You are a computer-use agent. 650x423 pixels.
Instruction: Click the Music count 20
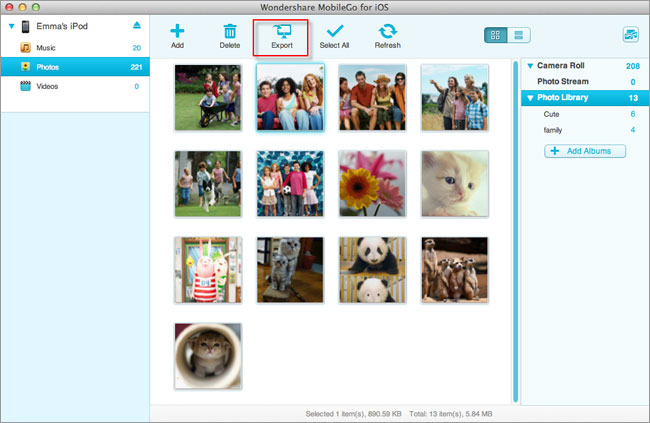coord(137,48)
